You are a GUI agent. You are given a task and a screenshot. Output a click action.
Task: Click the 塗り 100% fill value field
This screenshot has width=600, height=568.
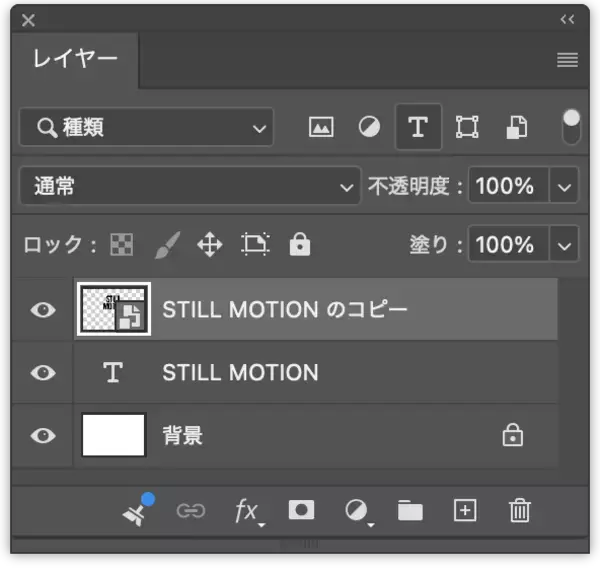point(508,244)
